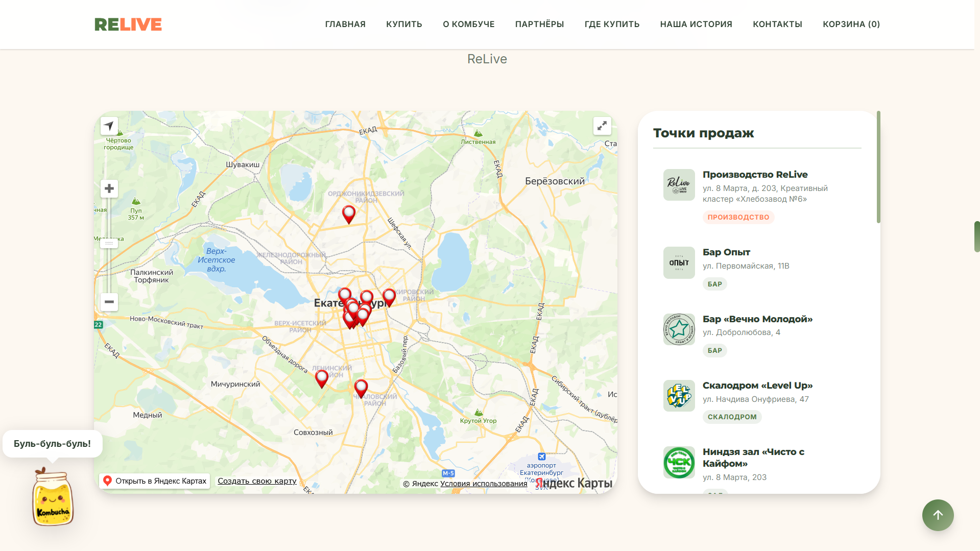
Task: Click the sales points list scrollbar
Action: (x=878, y=167)
